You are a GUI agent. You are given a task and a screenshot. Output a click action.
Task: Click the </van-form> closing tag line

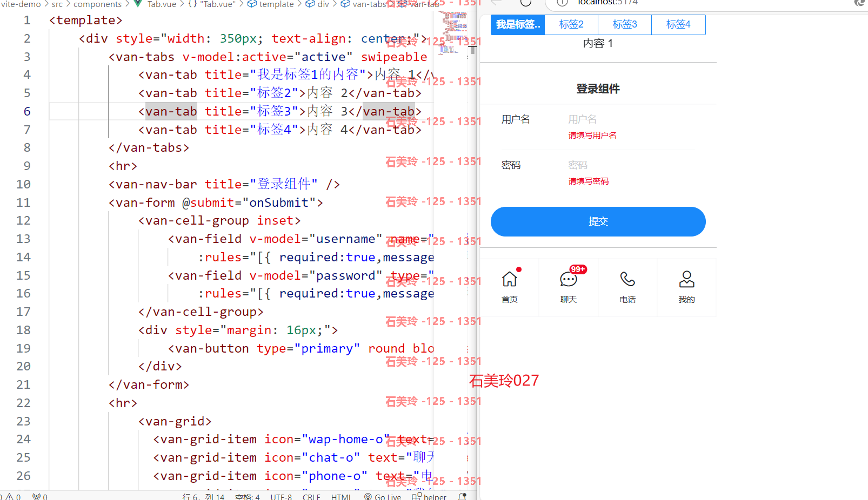[149, 384]
